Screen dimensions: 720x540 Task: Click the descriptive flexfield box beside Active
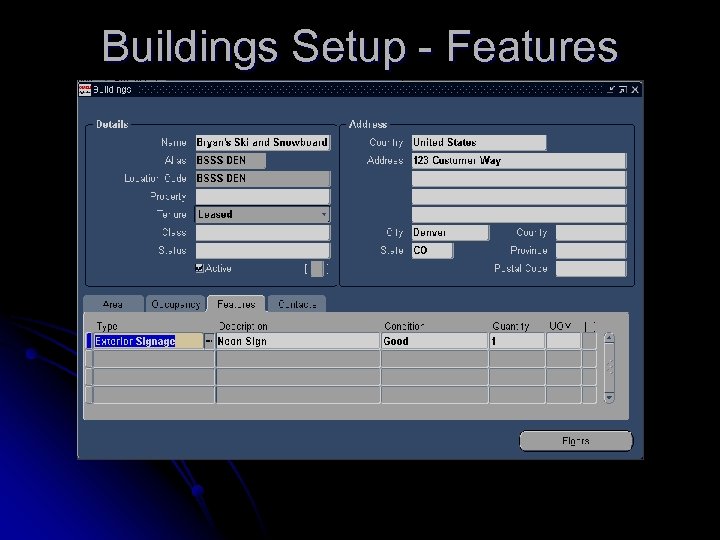click(x=317, y=269)
